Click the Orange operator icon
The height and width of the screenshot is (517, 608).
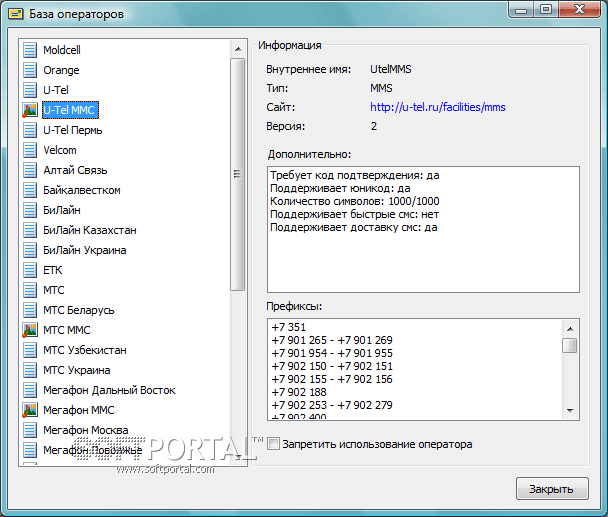pos(30,70)
